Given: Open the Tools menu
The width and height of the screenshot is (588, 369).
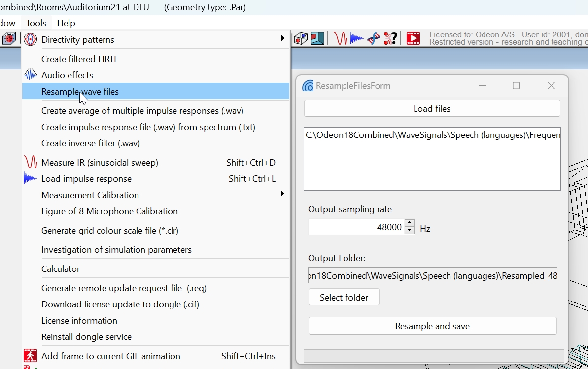Looking at the screenshot, I should point(36,23).
